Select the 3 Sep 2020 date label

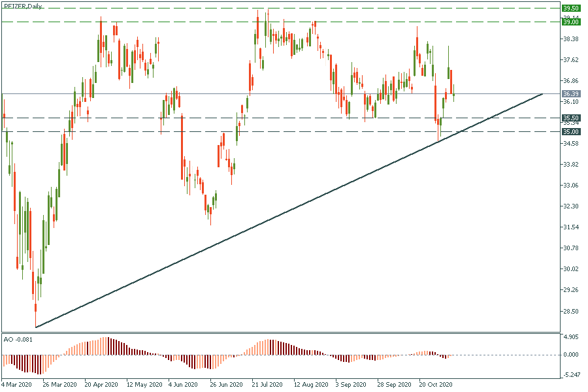click(350, 385)
